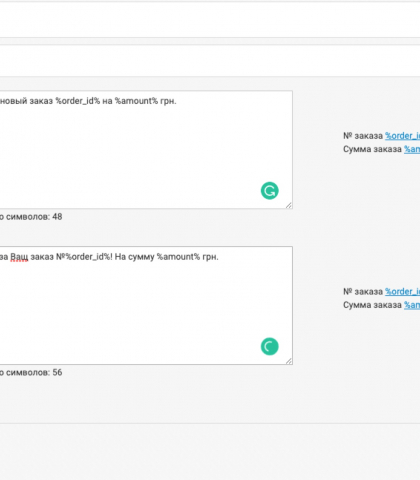Click the first 'Сумма заказа' label

372,149
